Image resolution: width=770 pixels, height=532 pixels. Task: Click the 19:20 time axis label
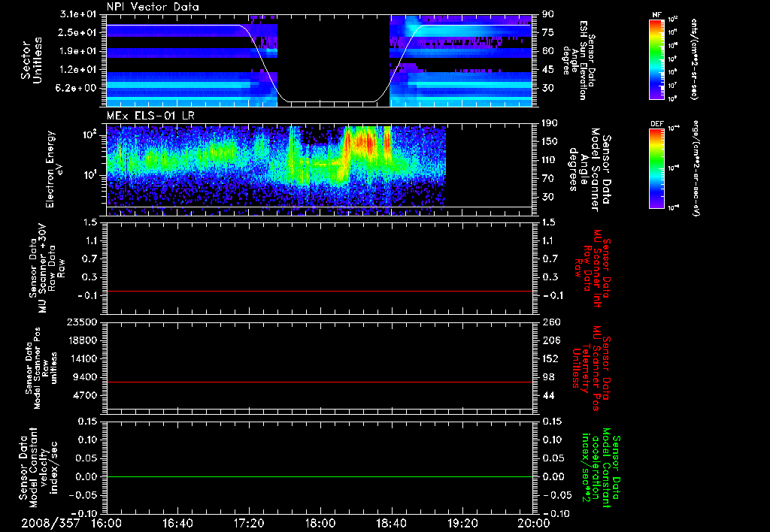(x=462, y=524)
